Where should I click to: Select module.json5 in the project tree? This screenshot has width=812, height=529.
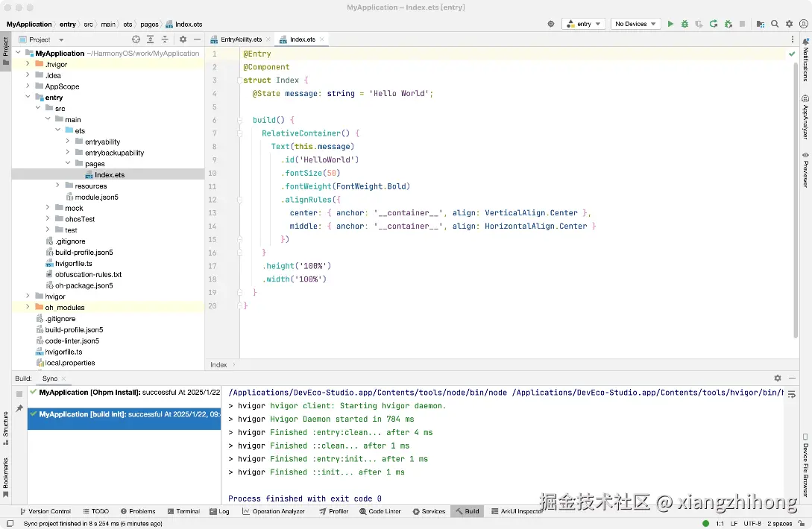tap(96, 197)
